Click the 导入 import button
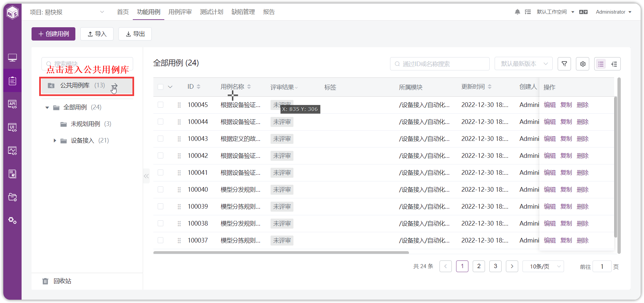Image resolution: width=644 pixels, height=303 pixels. click(97, 34)
